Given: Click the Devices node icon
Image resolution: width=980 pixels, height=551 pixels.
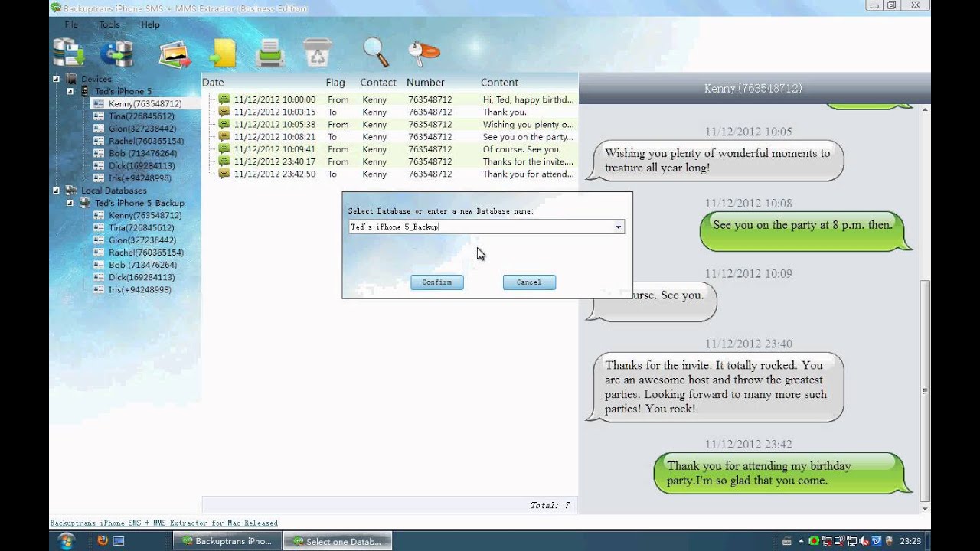Looking at the screenshot, I should pyautogui.click(x=72, y=79).
